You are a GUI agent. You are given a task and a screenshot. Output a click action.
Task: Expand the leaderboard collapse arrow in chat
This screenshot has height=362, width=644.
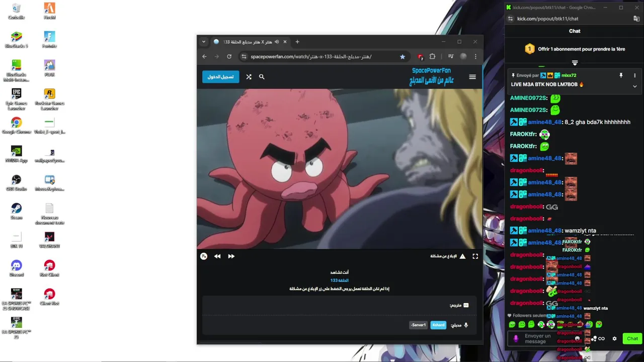pos(575,63)
